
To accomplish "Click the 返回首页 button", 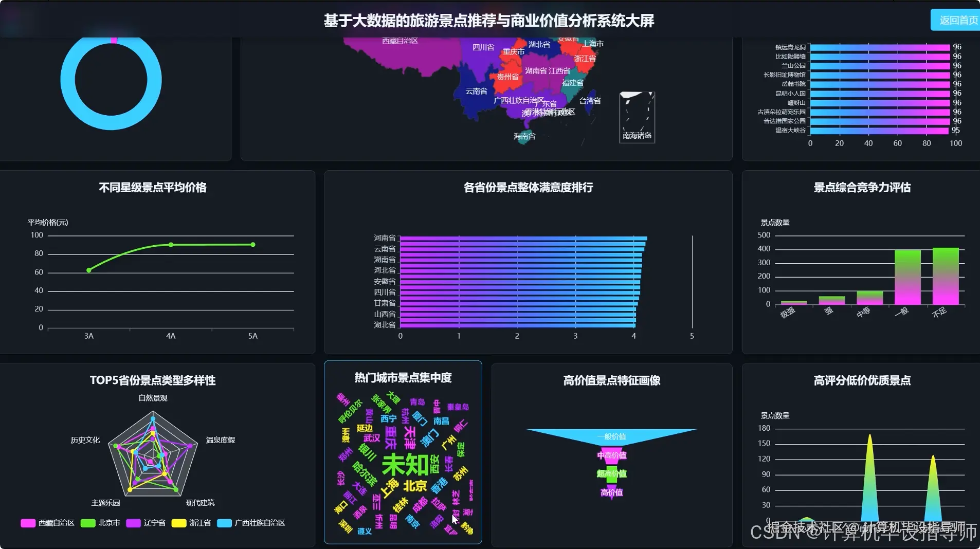I will coord(957,20).
